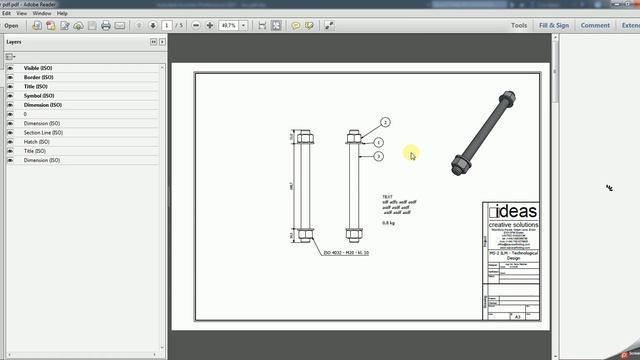Screen dimensions: 640x360
Task: Click the ISO 4032 - M20 leader text
Action: coord(346,253)
